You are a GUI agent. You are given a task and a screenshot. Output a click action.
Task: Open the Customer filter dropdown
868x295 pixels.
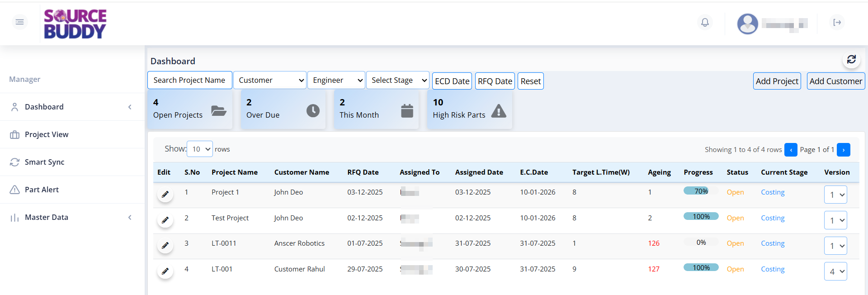click(x=270, y=80)
